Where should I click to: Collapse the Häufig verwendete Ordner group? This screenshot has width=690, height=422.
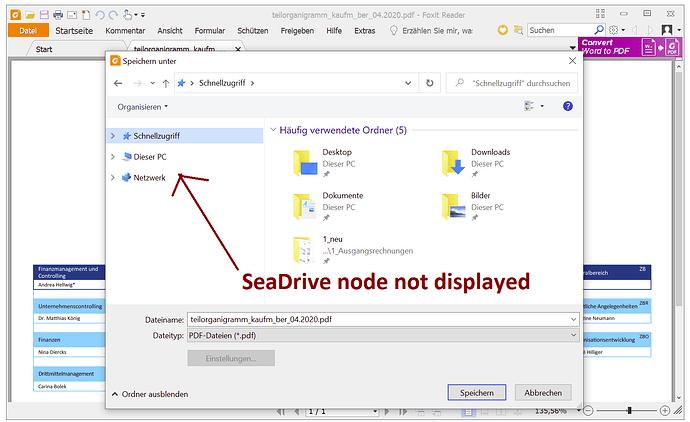pos(274,130)
